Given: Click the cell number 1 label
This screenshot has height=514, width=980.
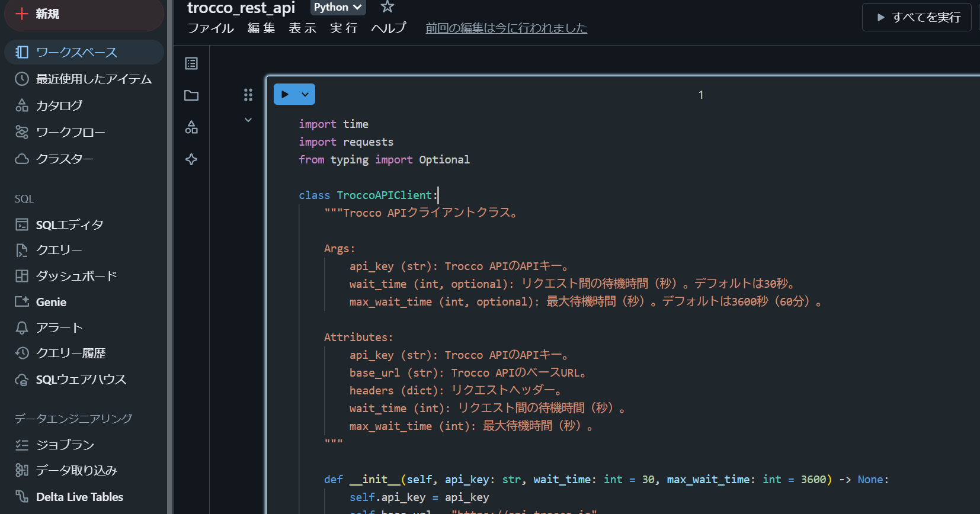Looking at the screenshot, I should pos(701,95).
